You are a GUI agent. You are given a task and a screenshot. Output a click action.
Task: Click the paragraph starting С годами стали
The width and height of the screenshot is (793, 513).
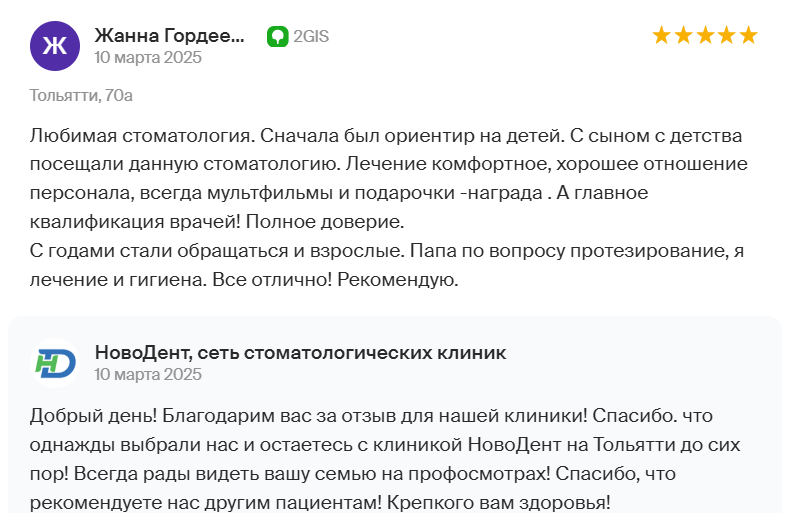point(387,265)
